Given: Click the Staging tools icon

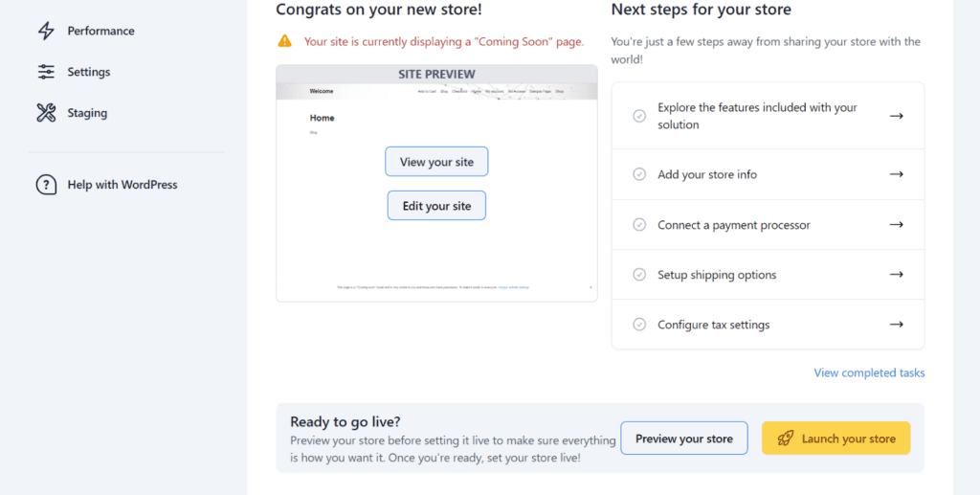Looking at the screenshot, I should [x=46, y=113].
